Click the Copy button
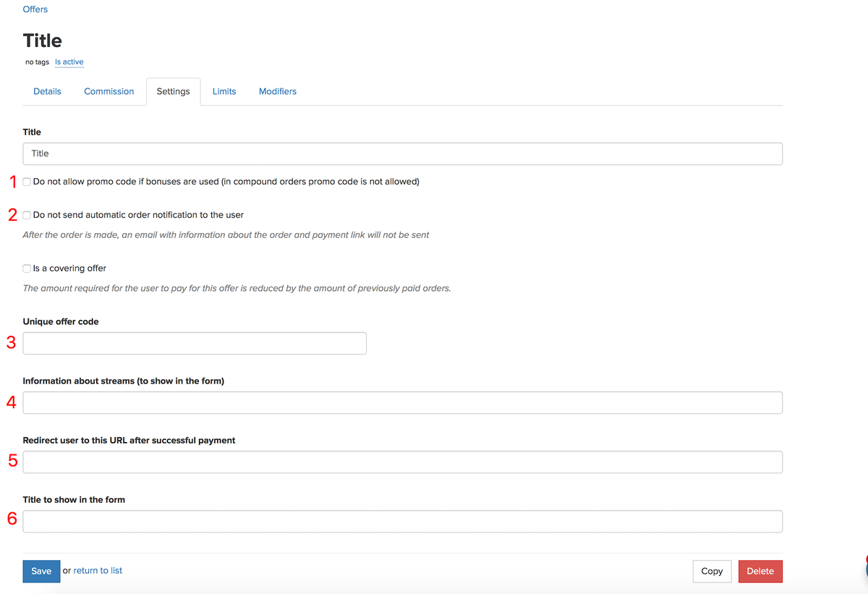This screenshot has width=868, height=594. (712, 571)
